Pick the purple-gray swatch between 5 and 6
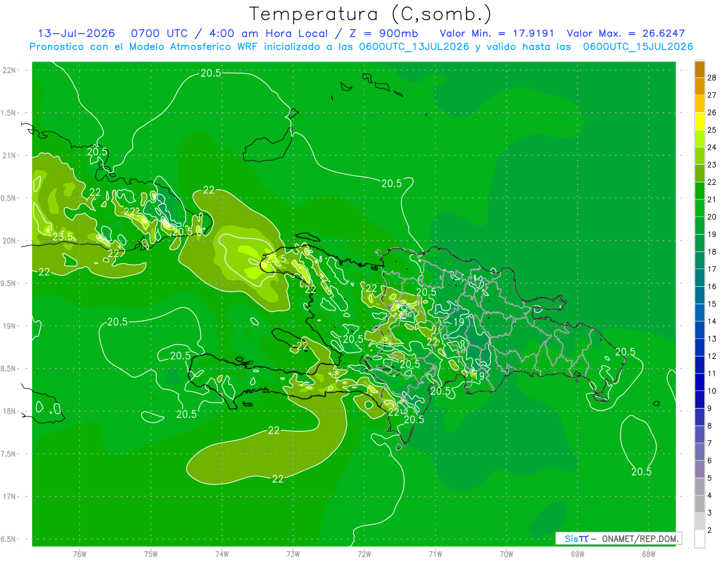 (699, 470)
